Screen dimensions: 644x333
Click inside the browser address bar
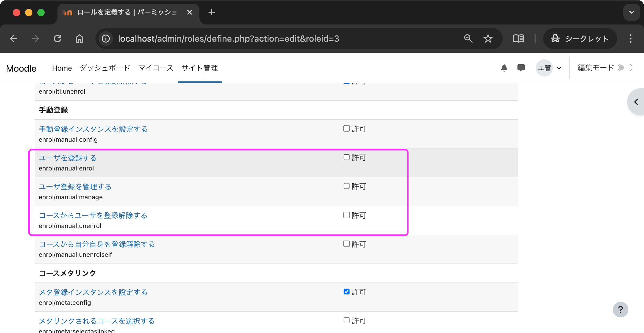coord(228,39)
